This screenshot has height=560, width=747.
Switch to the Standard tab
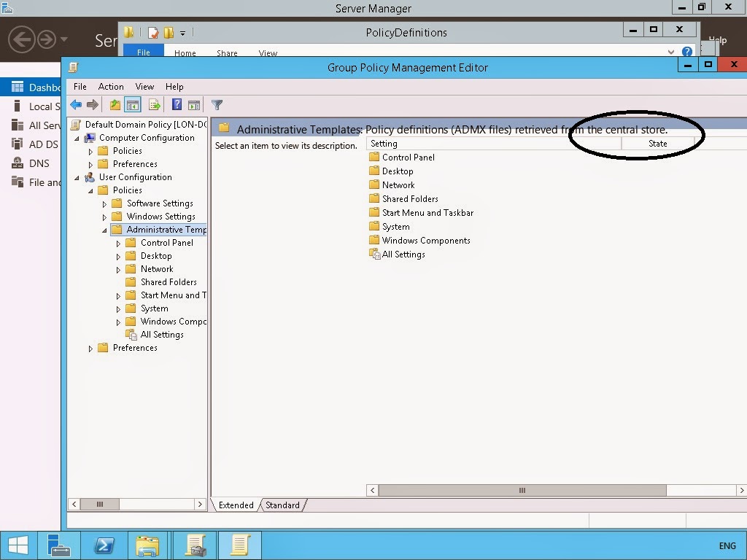pos(282,505)
